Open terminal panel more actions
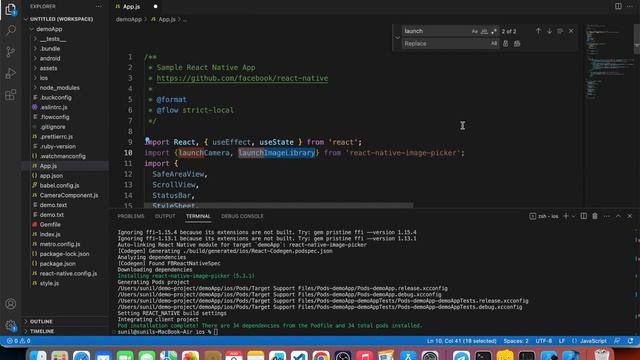 coord(607,216)
